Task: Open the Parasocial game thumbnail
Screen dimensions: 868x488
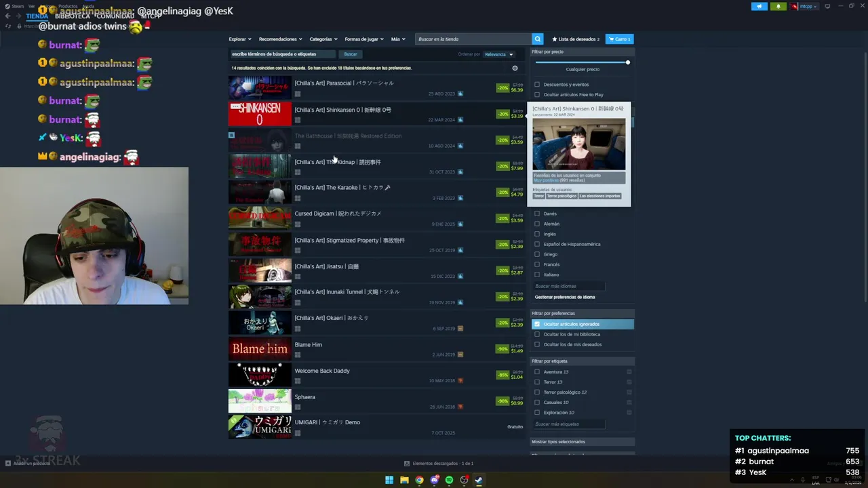Action: point(260,88)
